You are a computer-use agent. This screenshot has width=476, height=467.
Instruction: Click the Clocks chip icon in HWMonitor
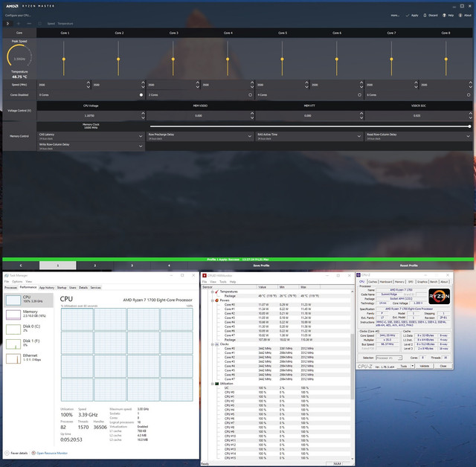point(216,344)
